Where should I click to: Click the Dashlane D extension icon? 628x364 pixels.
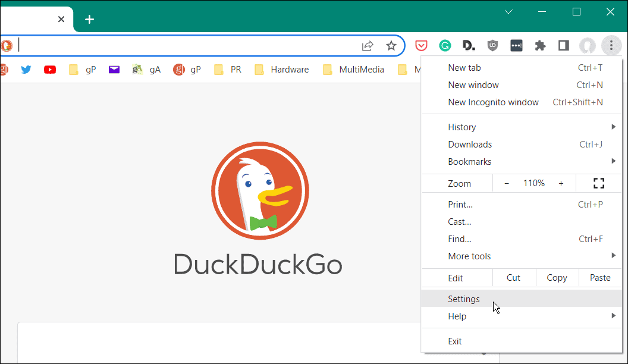469,46
